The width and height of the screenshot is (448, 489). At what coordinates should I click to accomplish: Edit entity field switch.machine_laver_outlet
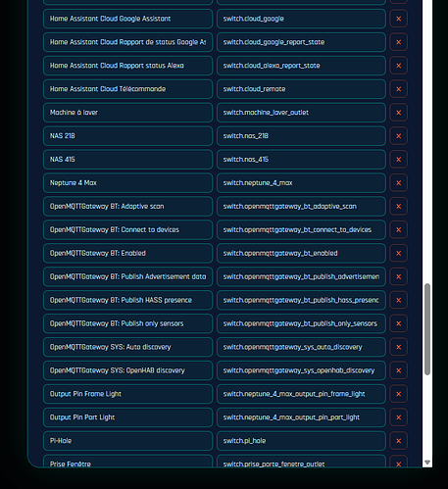[301, 113]
